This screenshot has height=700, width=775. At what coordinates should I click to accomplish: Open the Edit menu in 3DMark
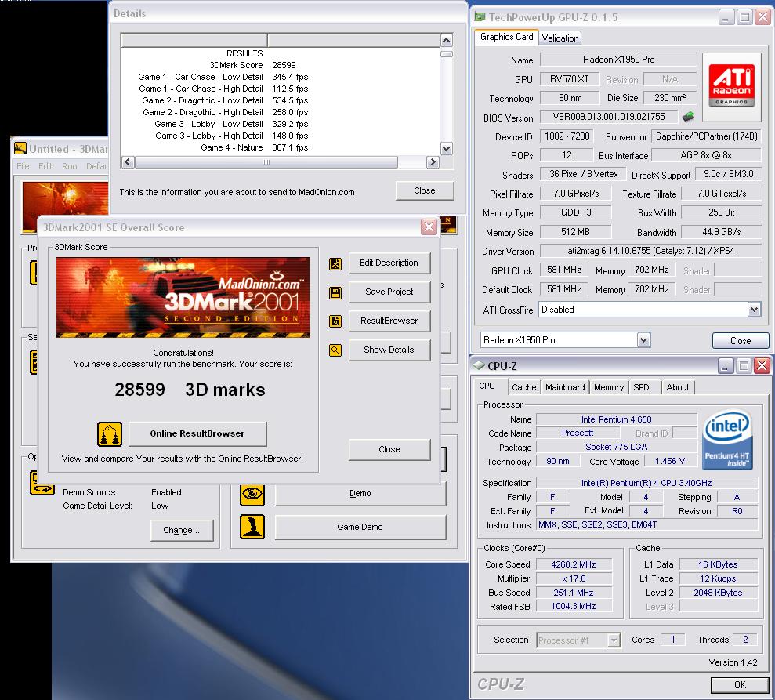coord(45,166)
